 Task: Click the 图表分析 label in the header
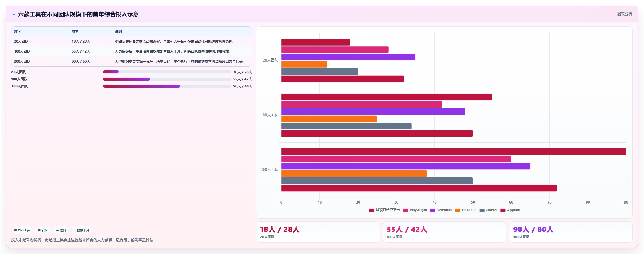(624, 14)
